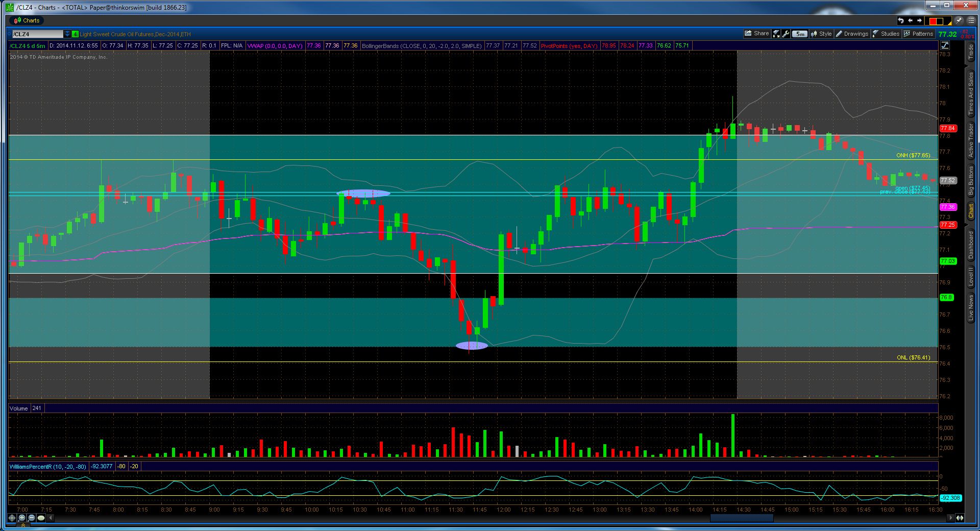
Task: Click the forward arrow icon
Action: (919, 20)
